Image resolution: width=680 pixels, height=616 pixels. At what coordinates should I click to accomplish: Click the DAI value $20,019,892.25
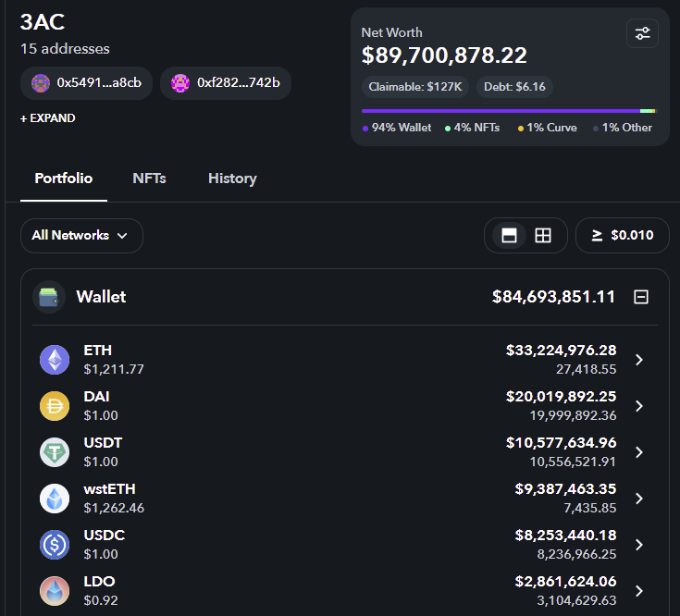[562, 397]
